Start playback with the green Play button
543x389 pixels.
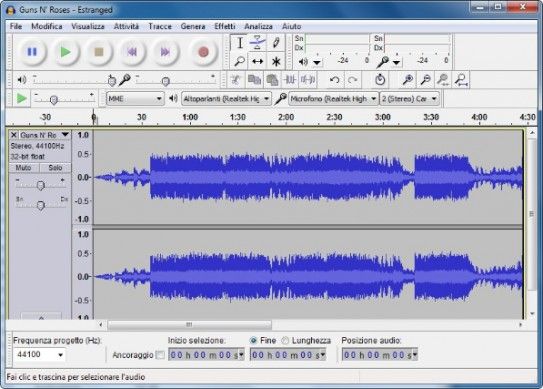[x=65, y=52]
